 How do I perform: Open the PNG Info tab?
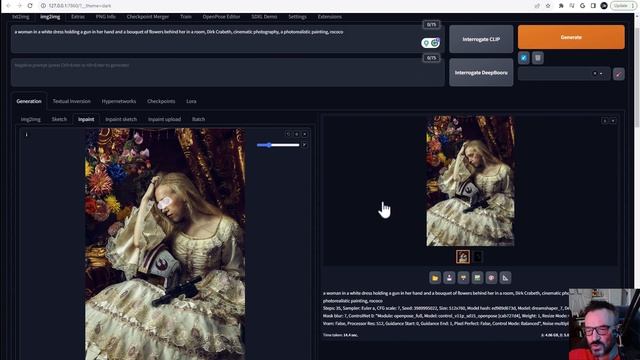106,17
